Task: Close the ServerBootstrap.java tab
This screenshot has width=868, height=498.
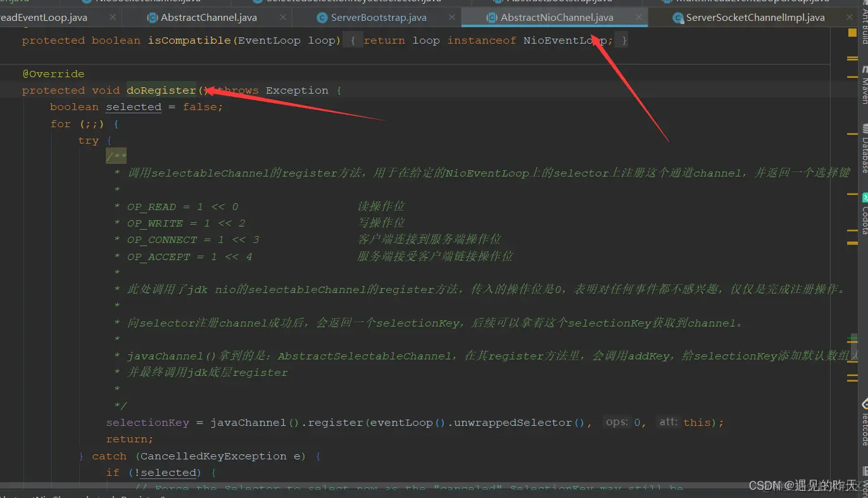Action: [451, 18]
